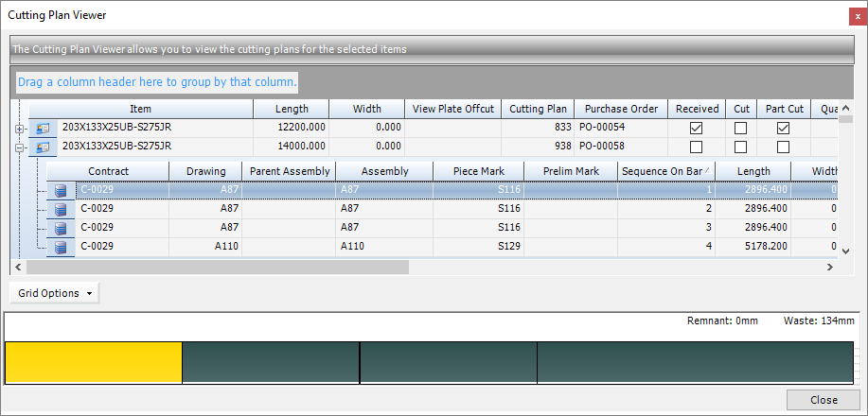Toggle Part Cut checkbox for PO-00054
This screenshot has width=868, height=416.
pos(783,128)
